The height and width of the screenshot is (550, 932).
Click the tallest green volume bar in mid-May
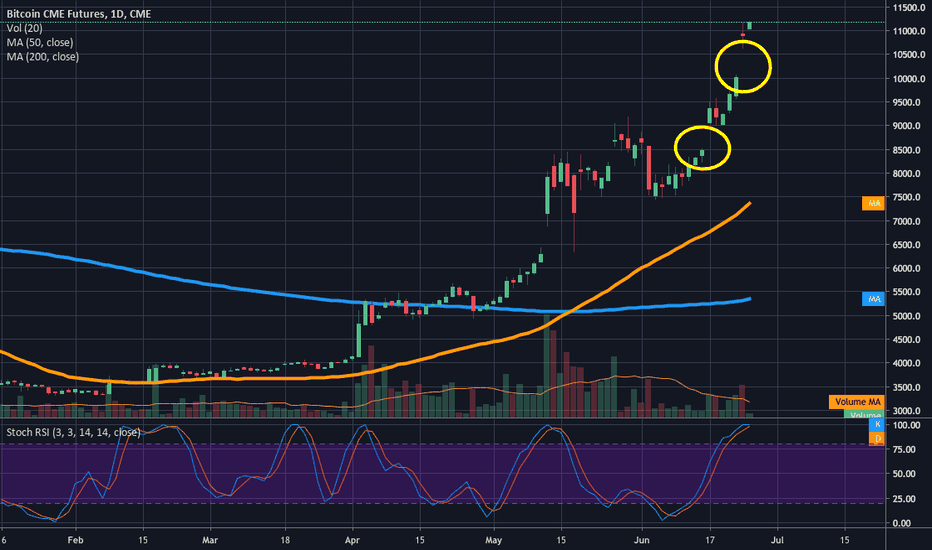547,365
